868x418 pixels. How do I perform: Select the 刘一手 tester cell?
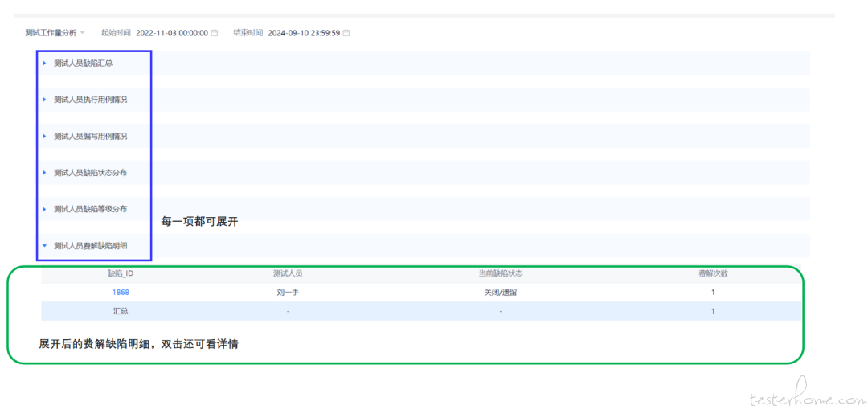pos(288,293)
